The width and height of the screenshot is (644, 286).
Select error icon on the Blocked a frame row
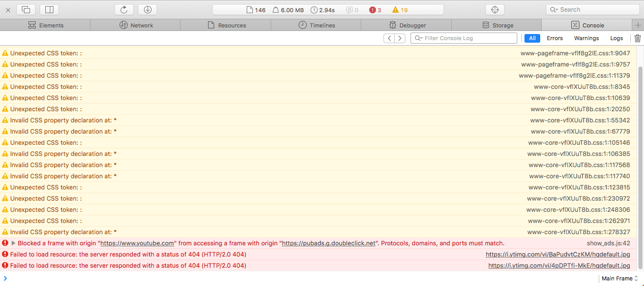coord(5,243)
